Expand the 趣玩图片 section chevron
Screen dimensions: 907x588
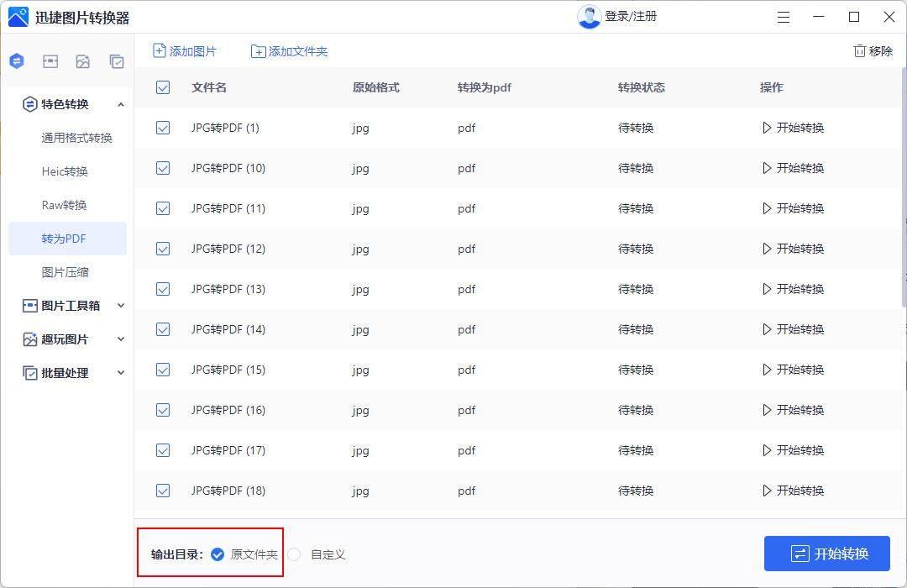tap(120, 339)
